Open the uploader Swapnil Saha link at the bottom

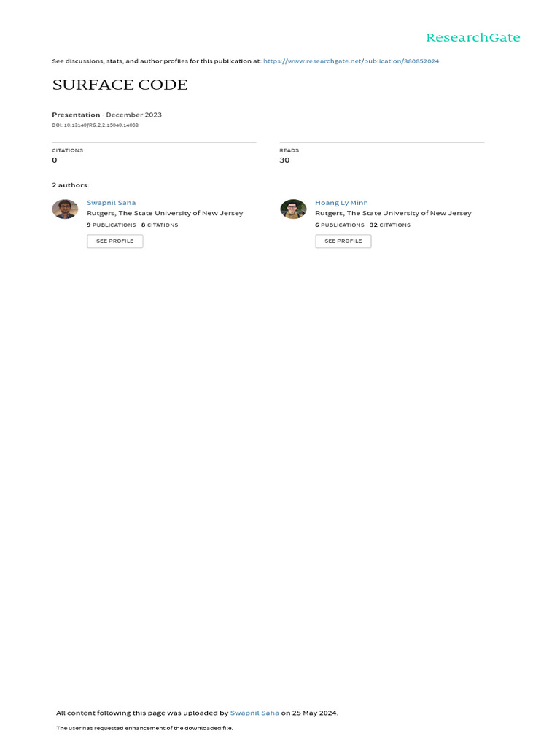coord(254,713)
